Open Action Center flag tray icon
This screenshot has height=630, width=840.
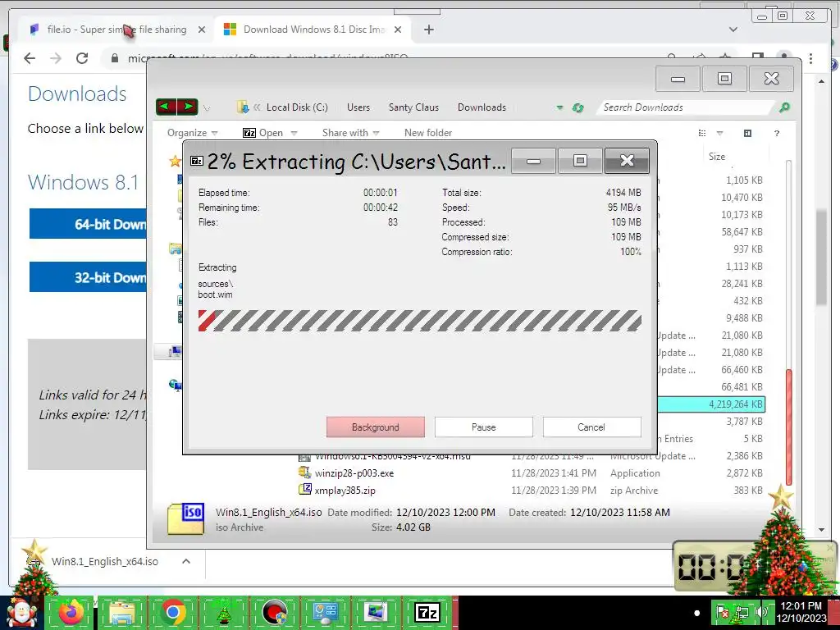point(723,613)
